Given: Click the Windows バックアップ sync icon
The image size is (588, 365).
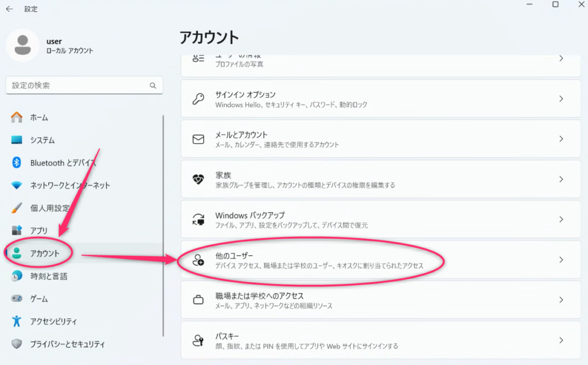Looking at the screenshot, I should [x=198, y=220].
